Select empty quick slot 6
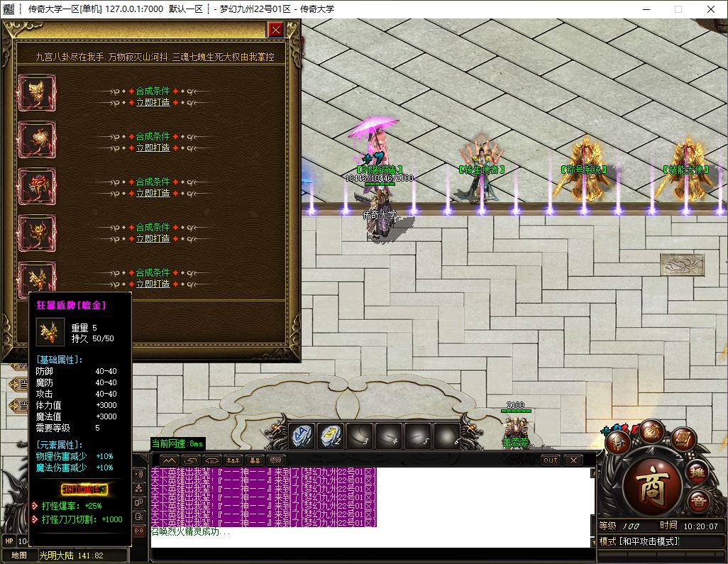This screenshot has height=564, width=728. point(446,436)
